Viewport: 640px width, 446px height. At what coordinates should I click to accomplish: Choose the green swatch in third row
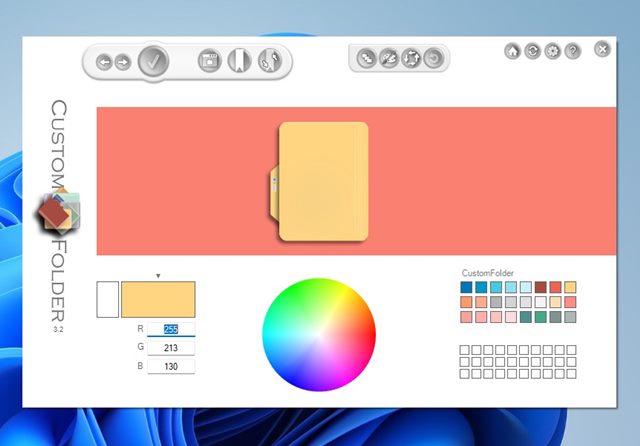click(x=540, y=317)
